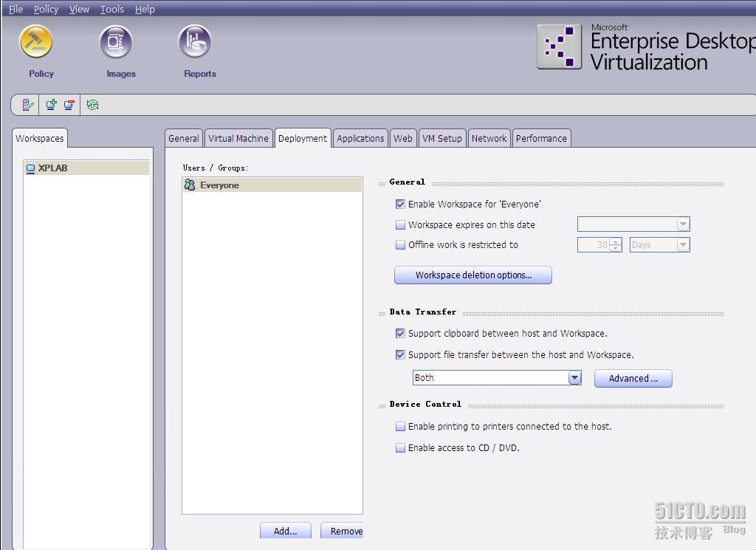
Task: Switch to the Network tab
Action: [489, 138]
